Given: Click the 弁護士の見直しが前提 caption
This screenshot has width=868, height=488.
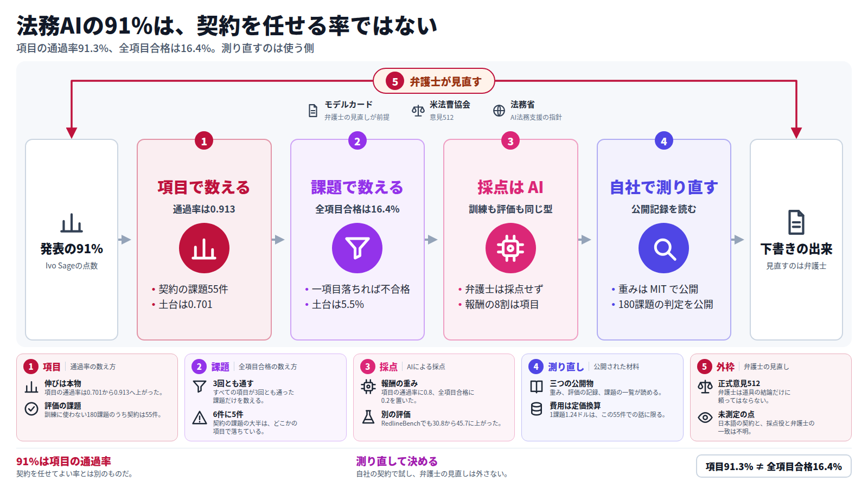Looking at the screenshot, I should 357,117.
